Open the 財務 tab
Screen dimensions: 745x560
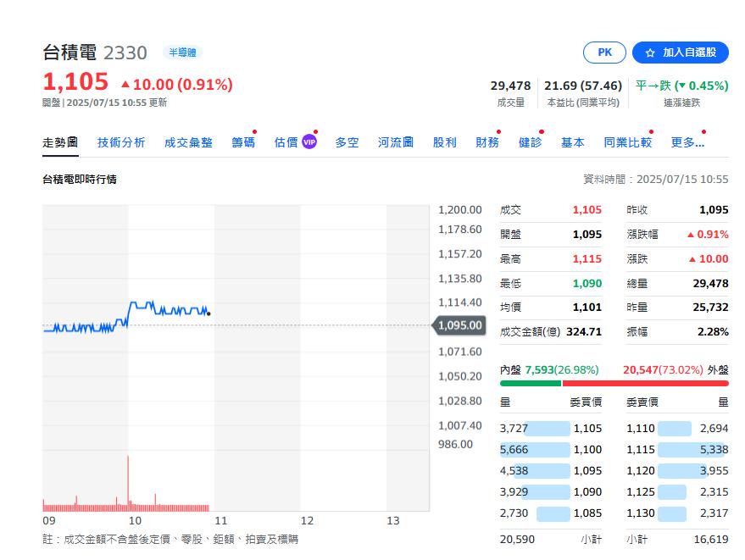(x=487, y=142)
